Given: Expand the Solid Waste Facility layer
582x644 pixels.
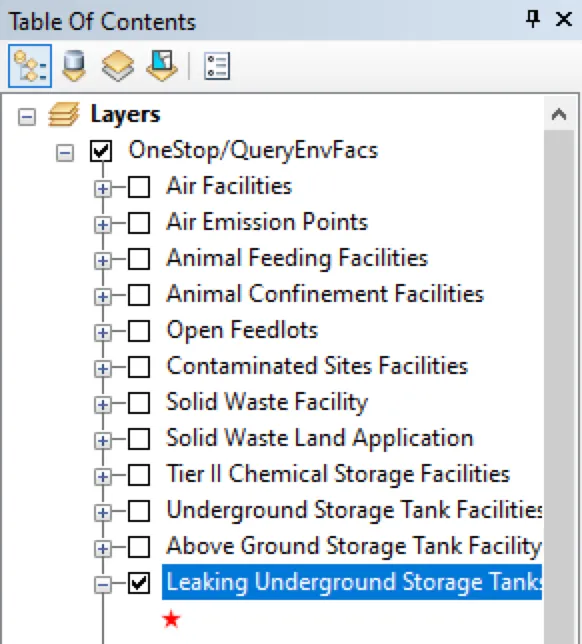Looking at the screenshot, I should pyautogui.click(x=103, y=405).
